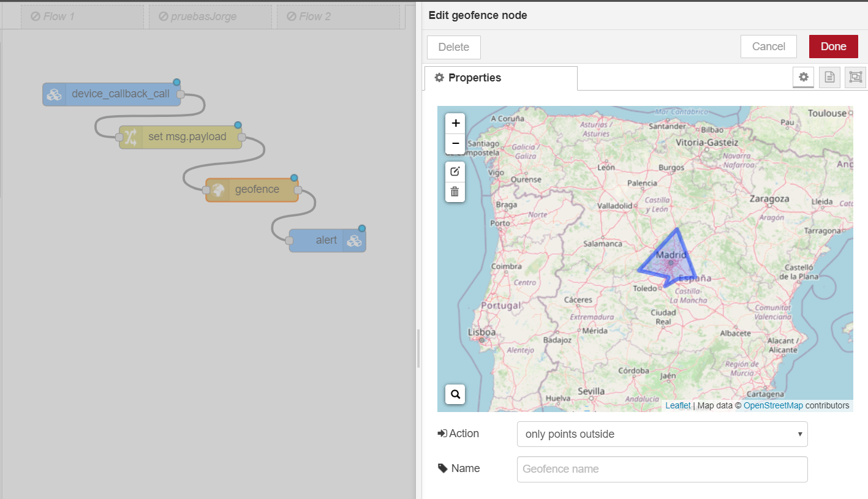Click the Geofence name input field
The height and width of the screenshot is (499, 868).
[662, 469]
